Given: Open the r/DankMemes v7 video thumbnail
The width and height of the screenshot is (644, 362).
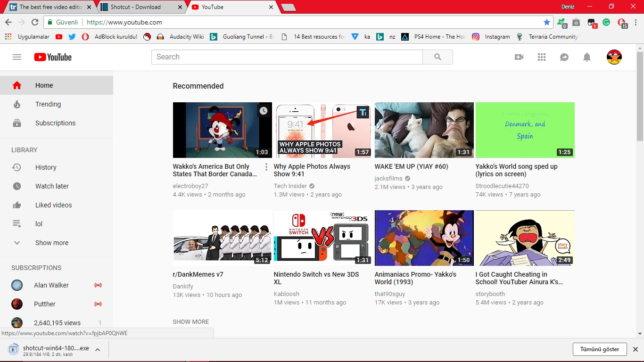Looking at the screenshot, I should click(223, 238).
